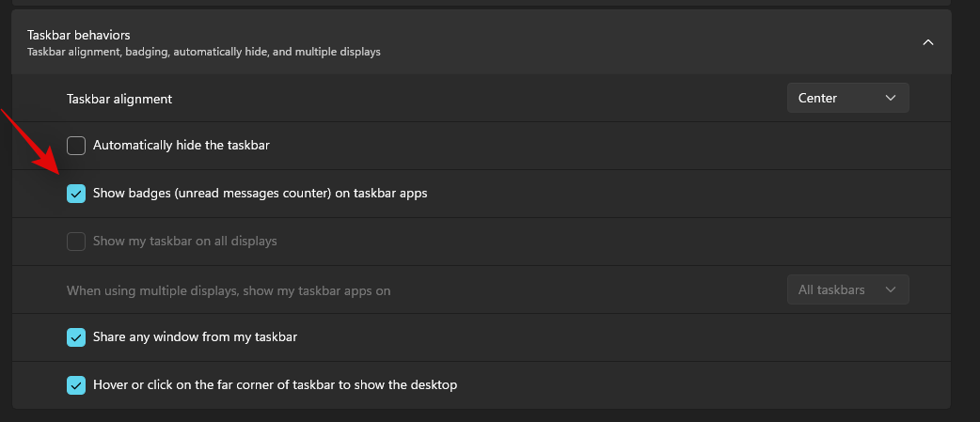Open the All taskbars dropdown
This screenshot has height=422, width=980.
click(847, 290)
